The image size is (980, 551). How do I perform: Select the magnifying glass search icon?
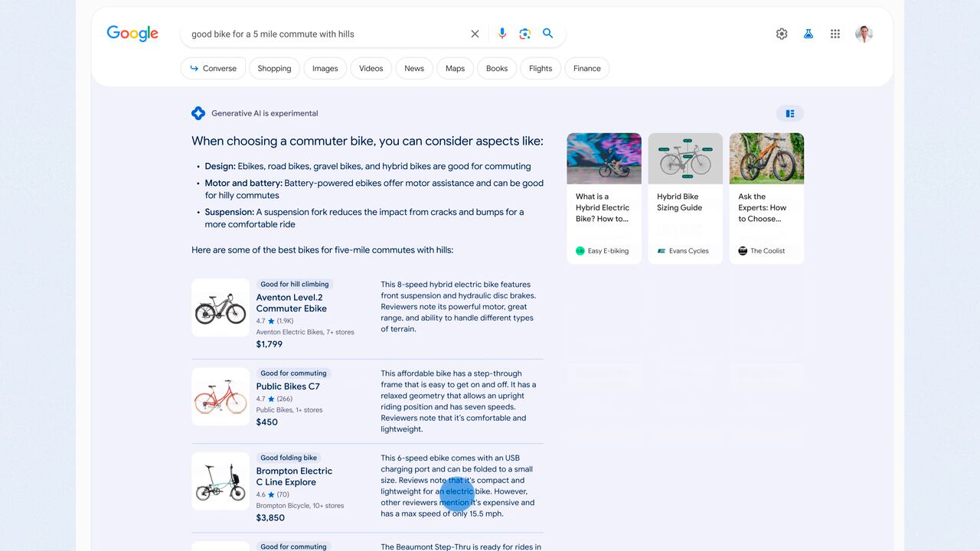(x=547, y=34)
